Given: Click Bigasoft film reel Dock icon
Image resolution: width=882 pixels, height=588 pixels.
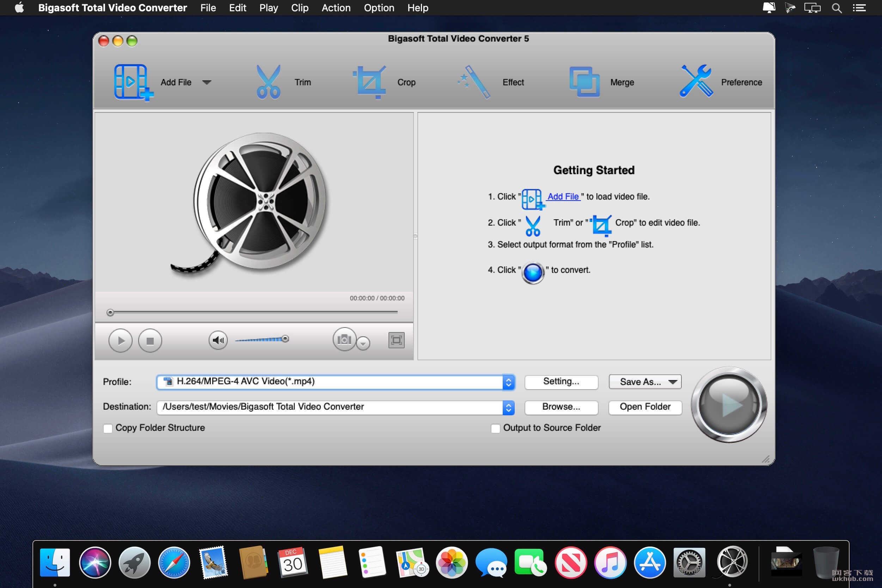Looking at the screenshot, I should (731, 562).
